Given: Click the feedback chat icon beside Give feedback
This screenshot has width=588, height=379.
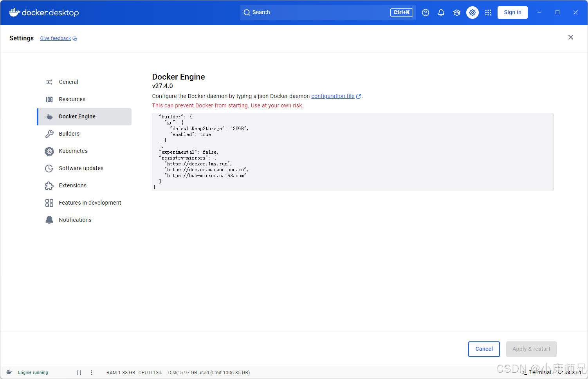Looking at the screenshot, I should (75, 39).
